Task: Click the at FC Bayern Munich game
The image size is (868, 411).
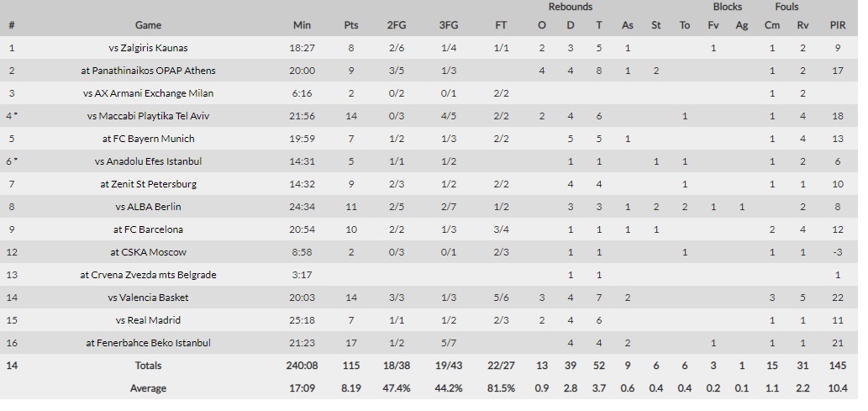Action: point(148,139)
